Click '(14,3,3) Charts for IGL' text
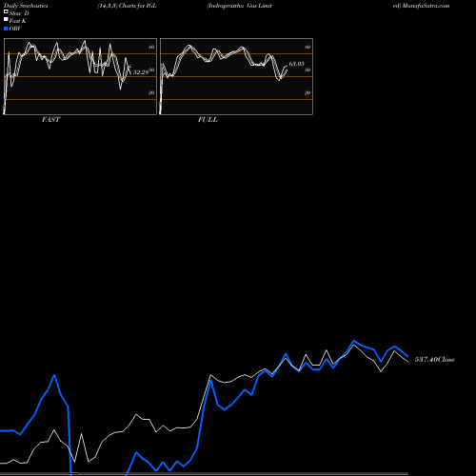Image resolution: width=476 pixels, height=476 pixels. [x=127, y=6]
